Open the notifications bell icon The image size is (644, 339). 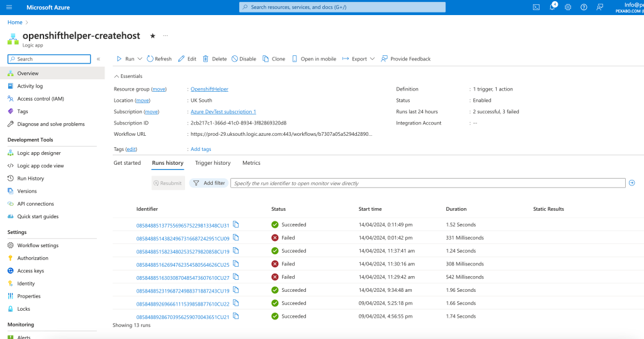553,7
